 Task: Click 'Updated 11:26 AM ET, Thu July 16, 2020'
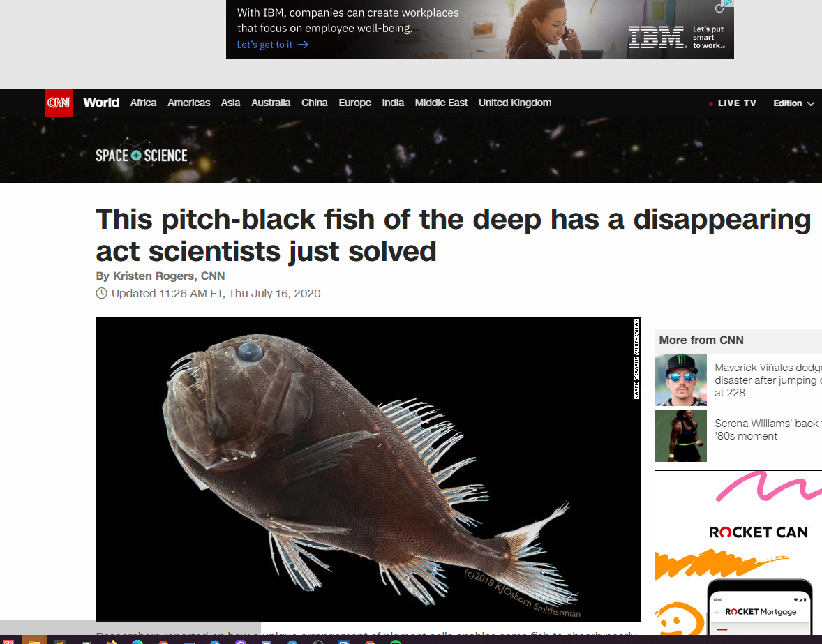pyautogui.click(x=216, y=294)
